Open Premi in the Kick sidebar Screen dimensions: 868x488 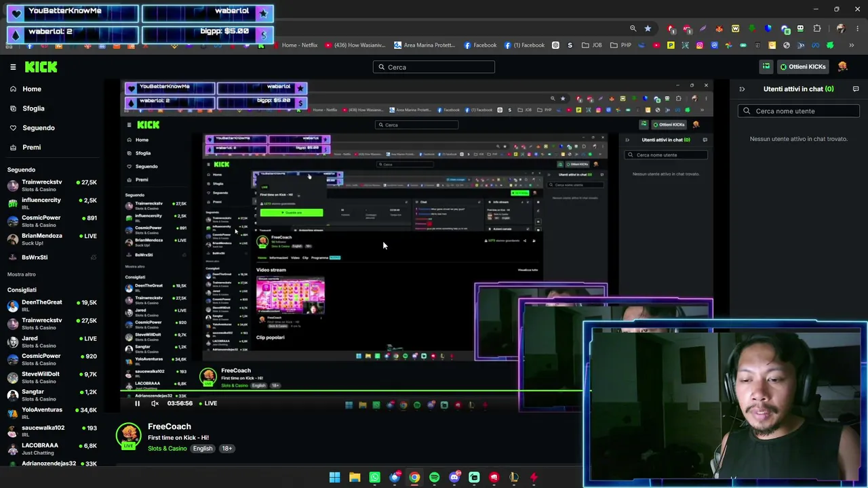point(27,147)
